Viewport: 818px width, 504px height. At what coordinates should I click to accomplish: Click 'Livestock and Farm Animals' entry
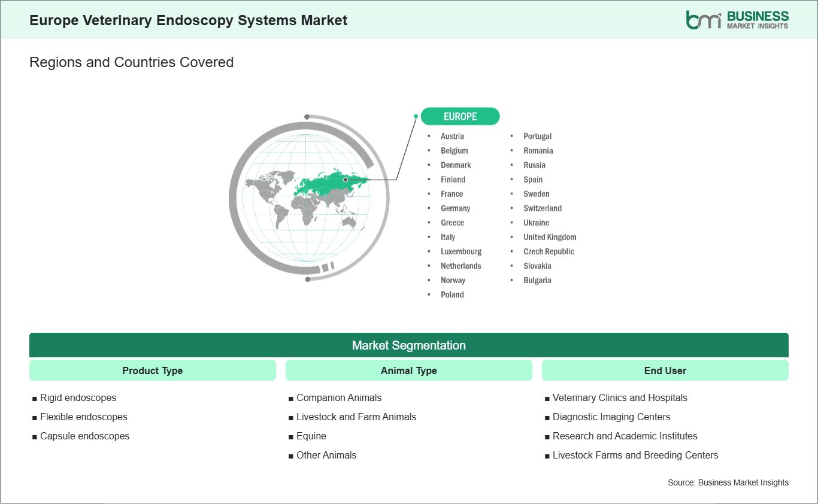click(356, 417)
